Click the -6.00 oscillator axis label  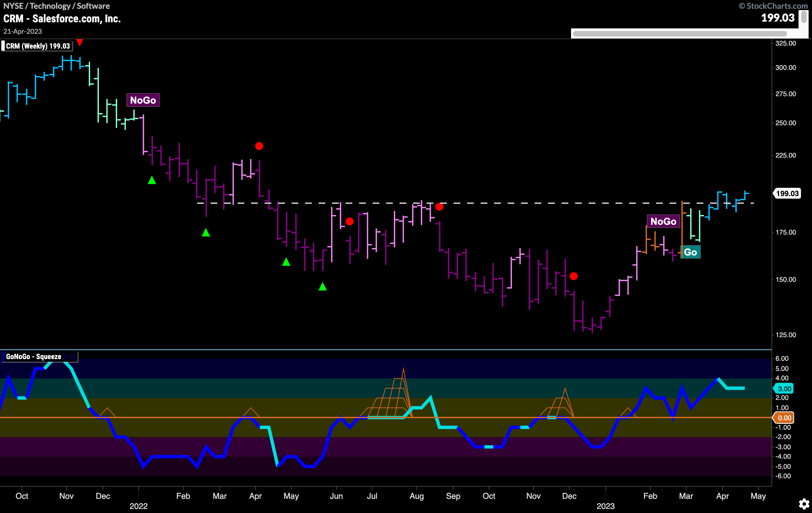coord(783,476)
